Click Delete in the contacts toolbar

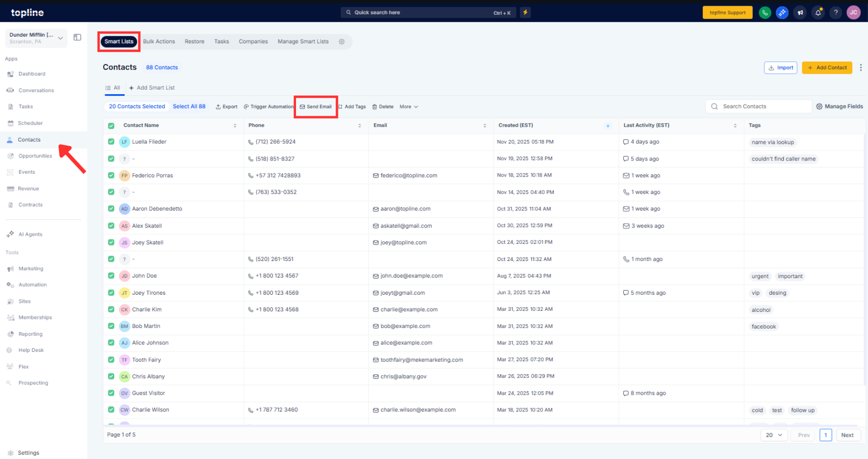[383, 107]
